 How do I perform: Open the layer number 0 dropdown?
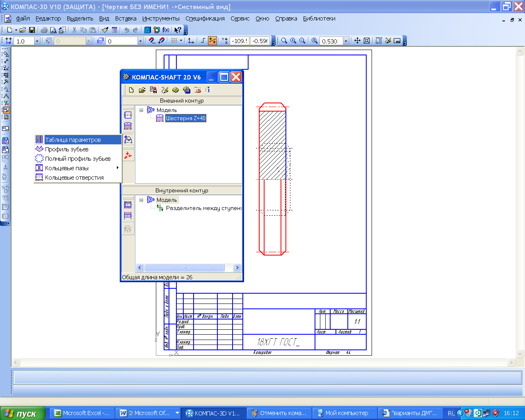[140, 41]
